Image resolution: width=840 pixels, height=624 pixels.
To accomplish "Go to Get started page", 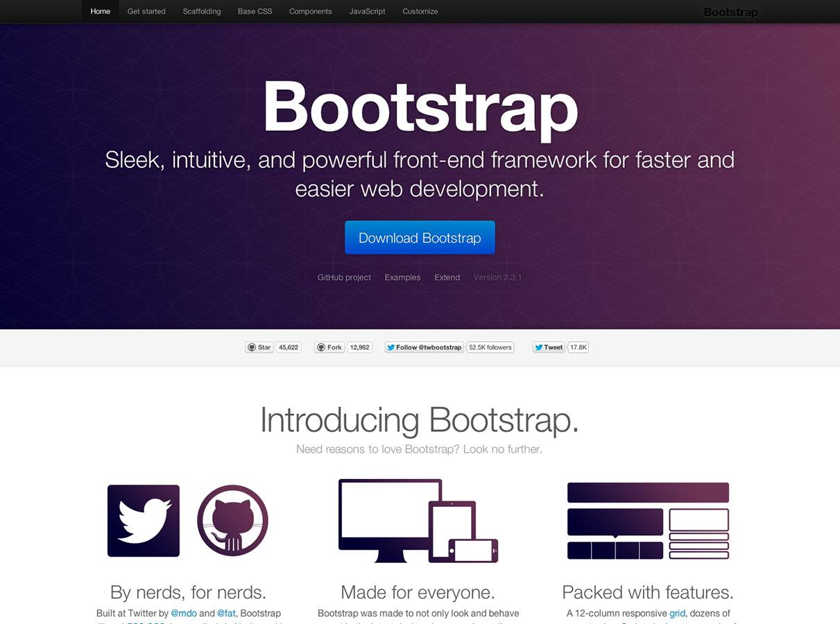I will tap(146, 11).
